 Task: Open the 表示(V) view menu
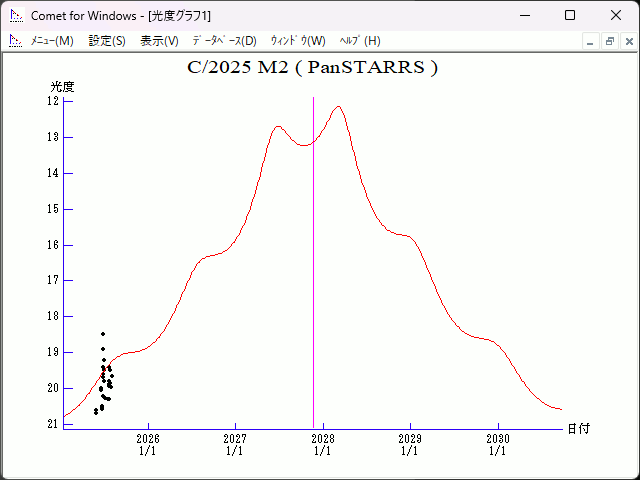(159, 41)
